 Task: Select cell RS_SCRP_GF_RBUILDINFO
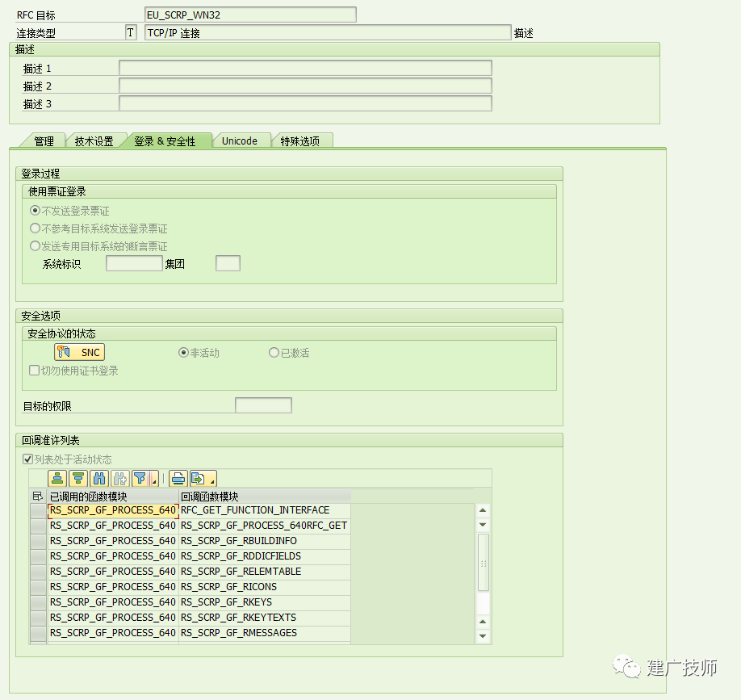coord(265,541)
